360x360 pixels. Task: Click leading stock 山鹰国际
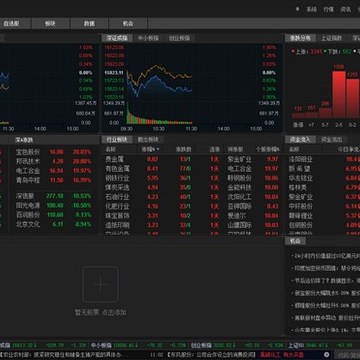coord(240,225)
